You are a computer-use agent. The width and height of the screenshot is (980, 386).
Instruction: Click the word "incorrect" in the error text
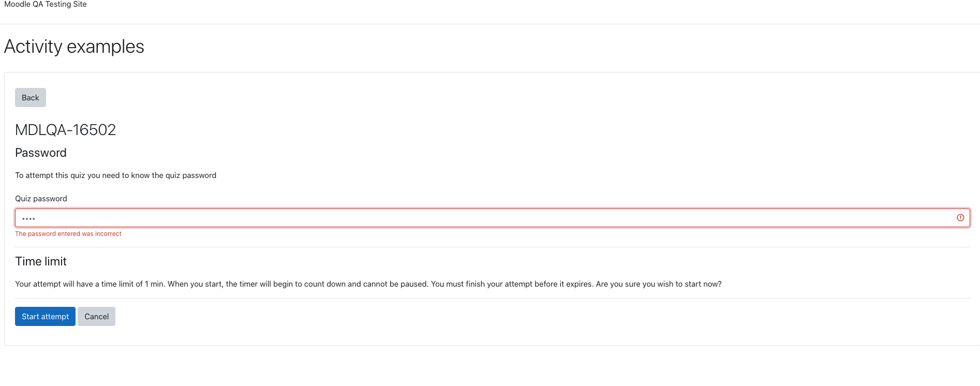pos(108,234)
